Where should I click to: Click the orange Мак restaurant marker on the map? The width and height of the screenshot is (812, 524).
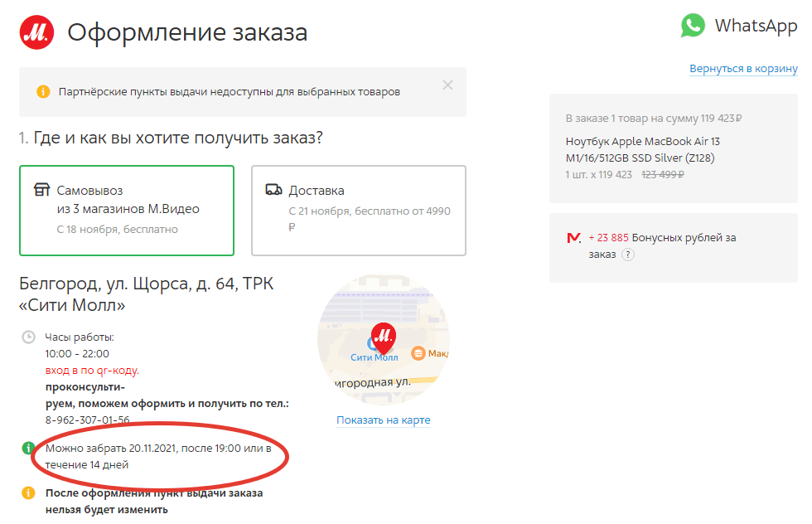pos(418,353)
